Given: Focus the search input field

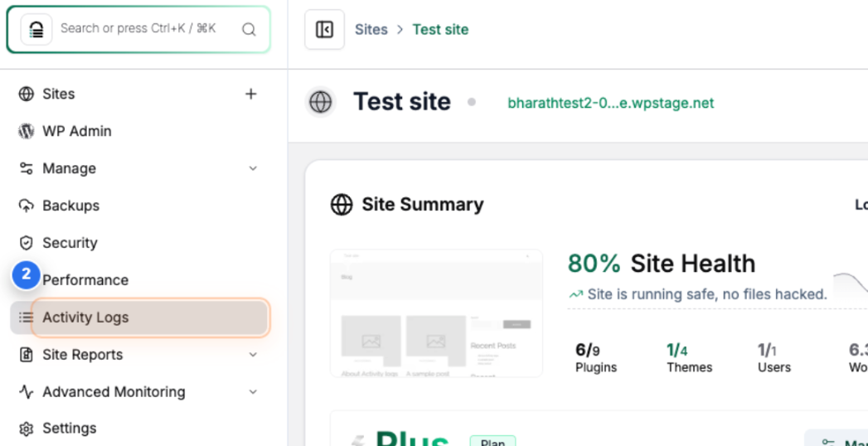Looking at the screenshot, I should [138, 29].
